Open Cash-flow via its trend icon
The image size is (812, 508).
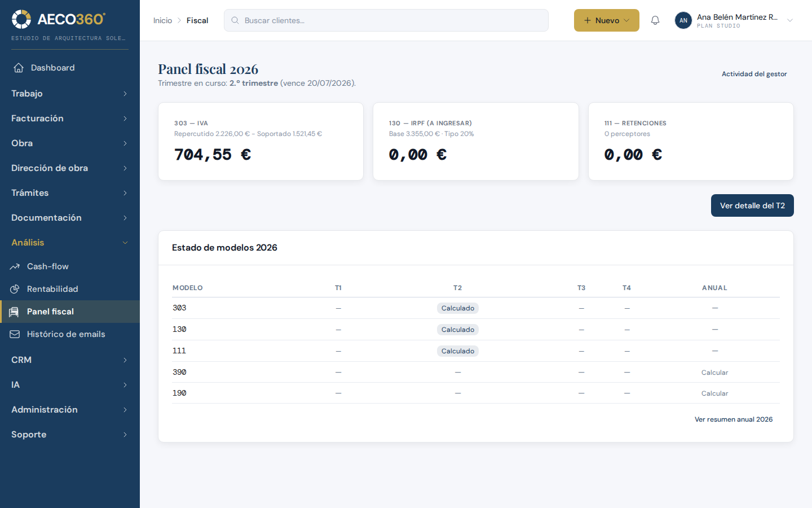(x=15, y=266)
